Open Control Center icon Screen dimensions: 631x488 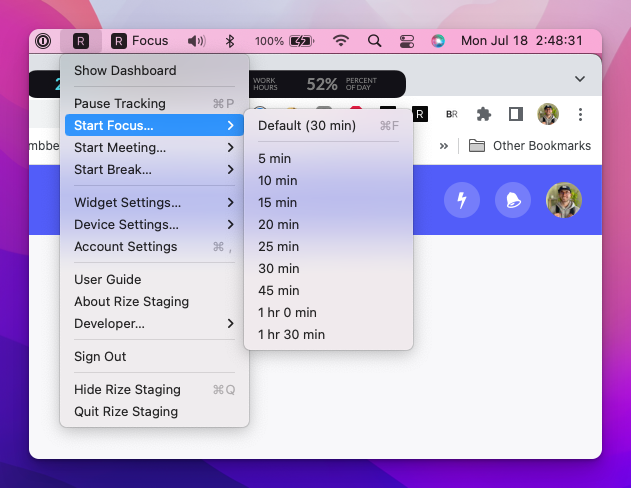(x=406, y=41)
